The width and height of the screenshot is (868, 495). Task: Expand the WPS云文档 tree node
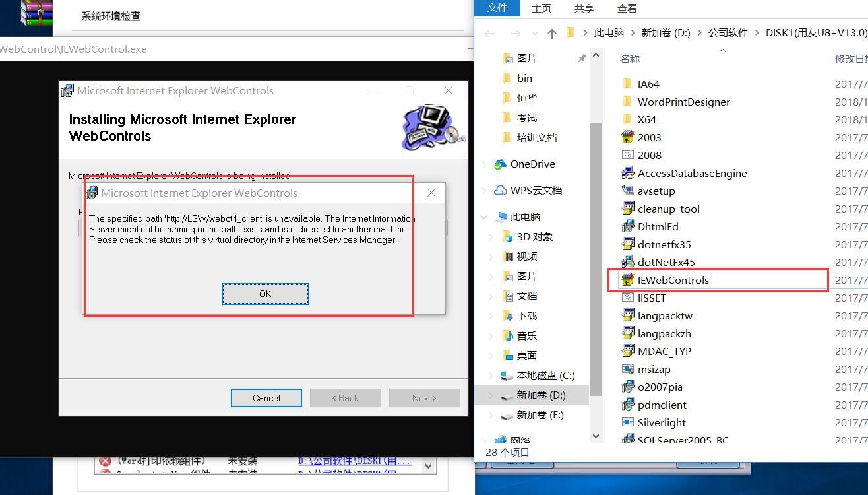click(x=485, y=190)
